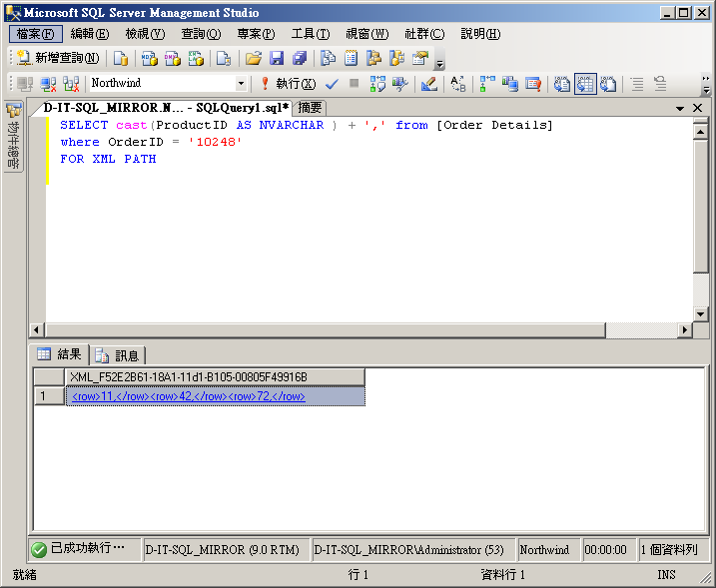Select Results to Grid mode

[x=585, y=84]
